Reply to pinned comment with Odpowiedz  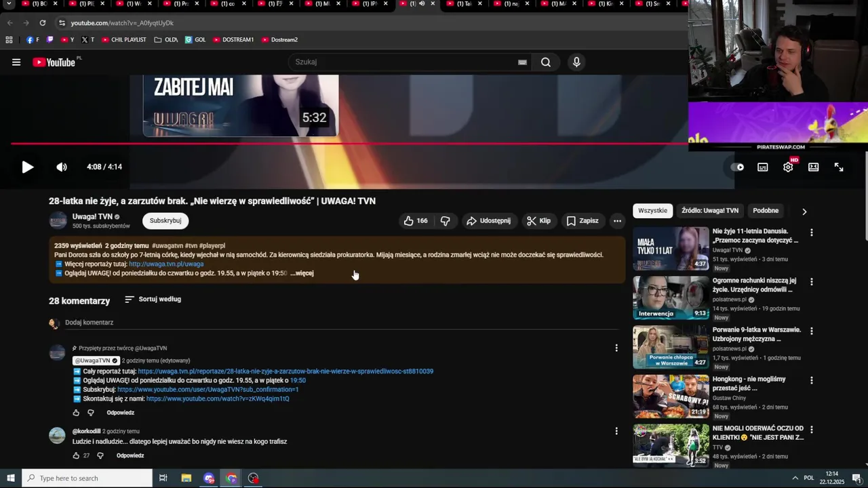121,413
